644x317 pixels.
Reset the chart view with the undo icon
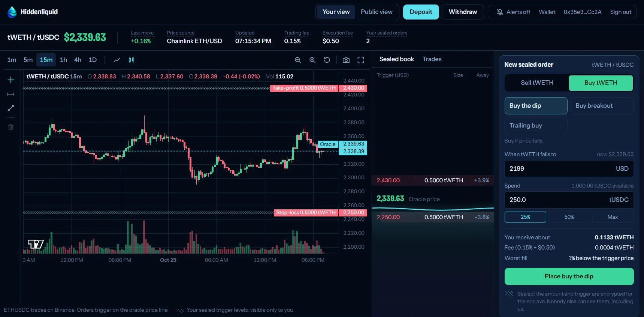click(x=327, y=60)
